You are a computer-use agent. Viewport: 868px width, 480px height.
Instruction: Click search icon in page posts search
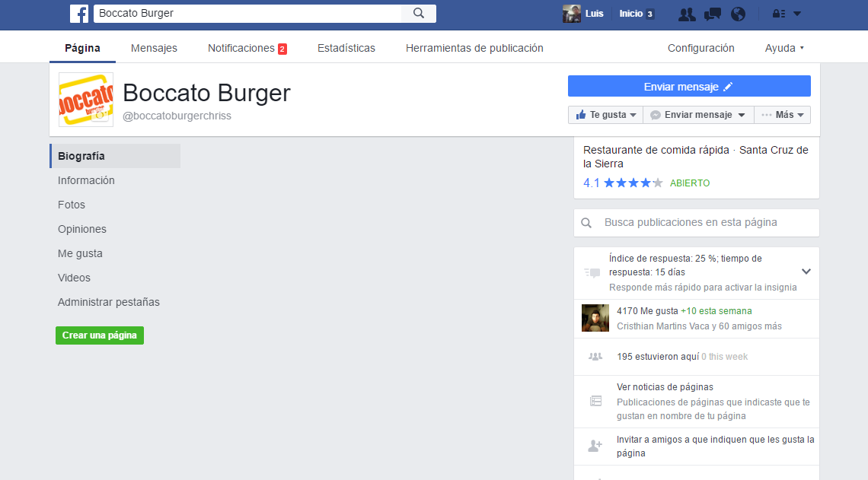[x=586, y=223]
